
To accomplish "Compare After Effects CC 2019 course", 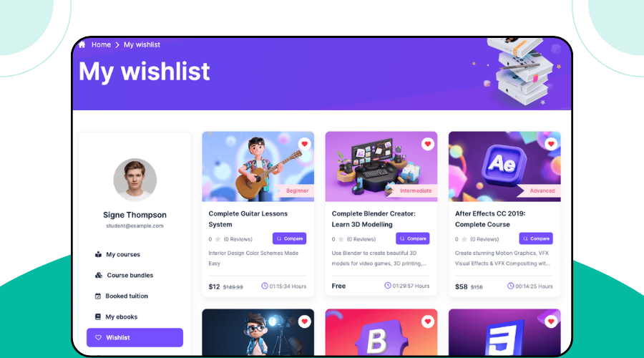I will [536, 238].
